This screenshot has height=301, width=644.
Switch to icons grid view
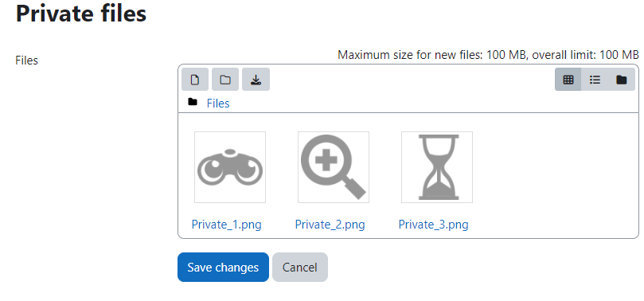568,80
